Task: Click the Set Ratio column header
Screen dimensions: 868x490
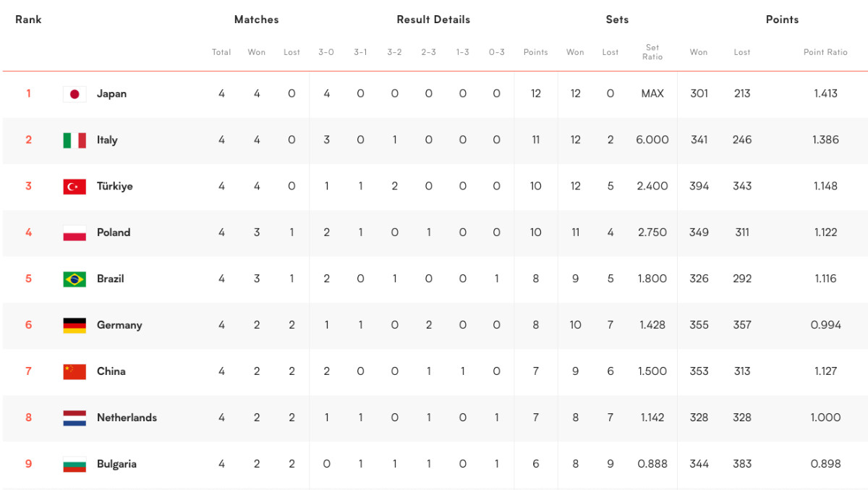Action: coord(652,52)
